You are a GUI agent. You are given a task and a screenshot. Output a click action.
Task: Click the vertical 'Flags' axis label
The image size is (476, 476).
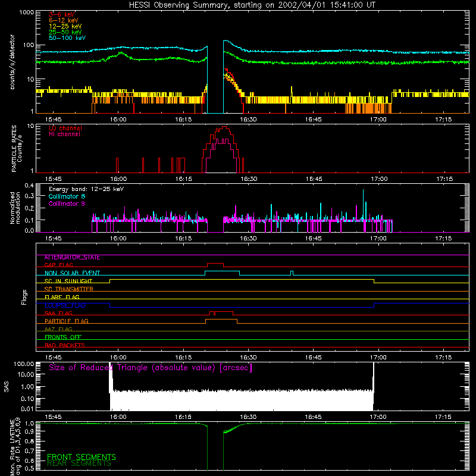coord(24,297)
